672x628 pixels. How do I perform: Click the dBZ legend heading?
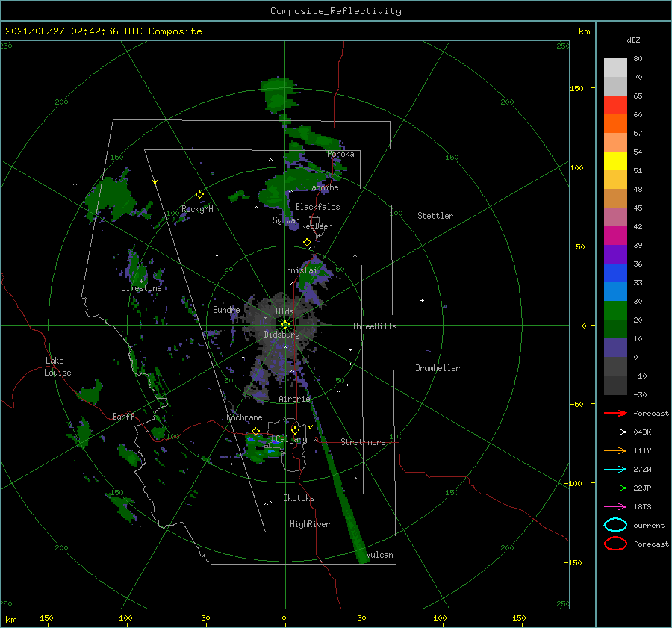click(x=633, y=40)
